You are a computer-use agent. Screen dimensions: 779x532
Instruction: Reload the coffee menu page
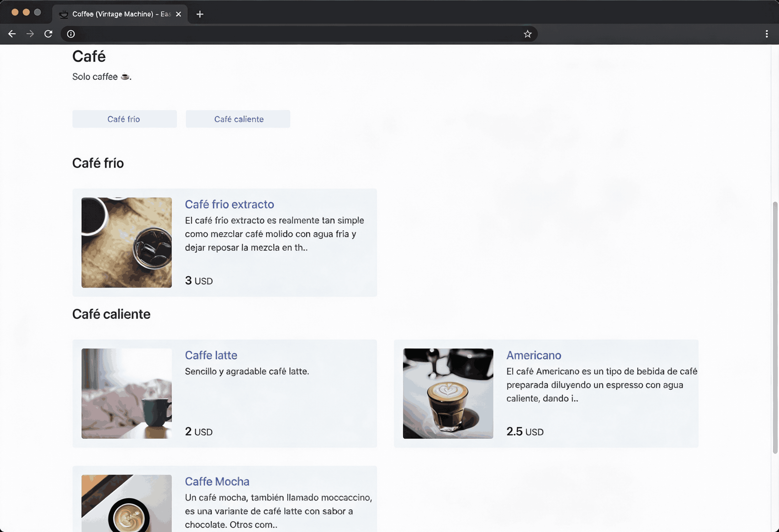tap(48, 34)
